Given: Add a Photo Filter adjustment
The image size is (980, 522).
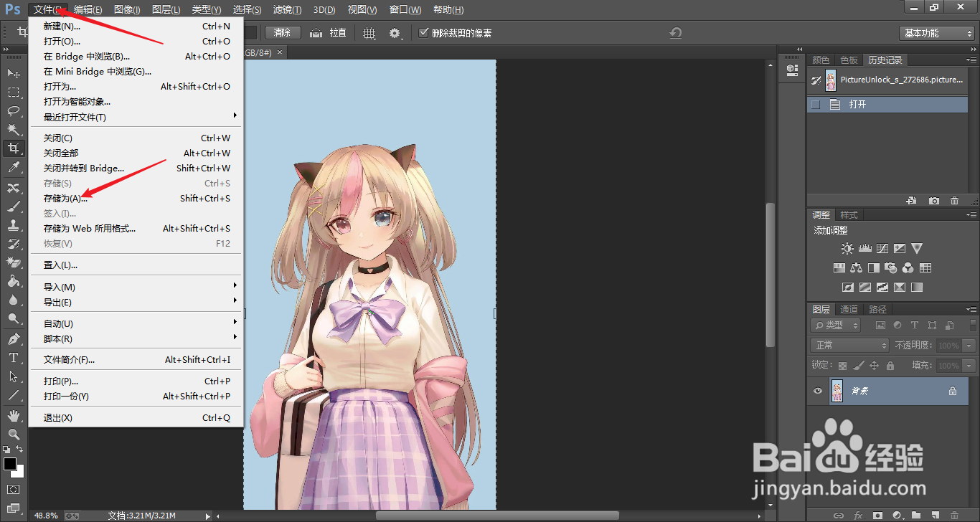Looking at the screenshot, I should 890,268.
